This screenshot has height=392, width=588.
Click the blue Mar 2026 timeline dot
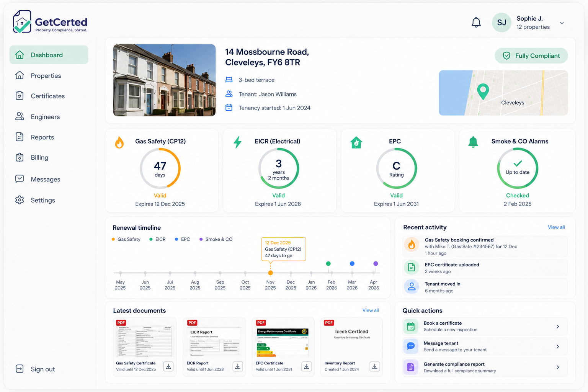(352, 263)
